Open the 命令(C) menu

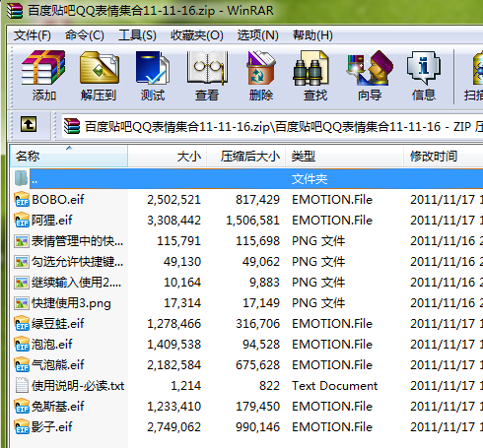pyautogui.click(x=85, y=35)
